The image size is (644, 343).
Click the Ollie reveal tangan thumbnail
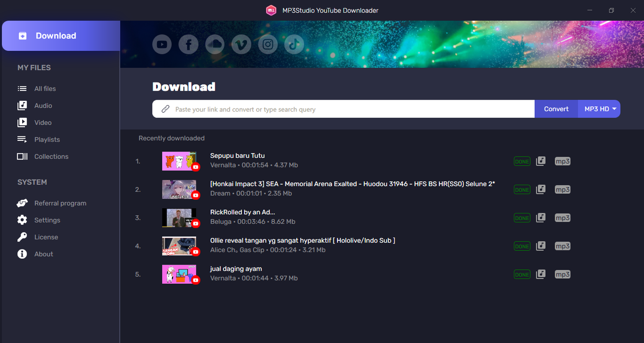click(180, 246)
